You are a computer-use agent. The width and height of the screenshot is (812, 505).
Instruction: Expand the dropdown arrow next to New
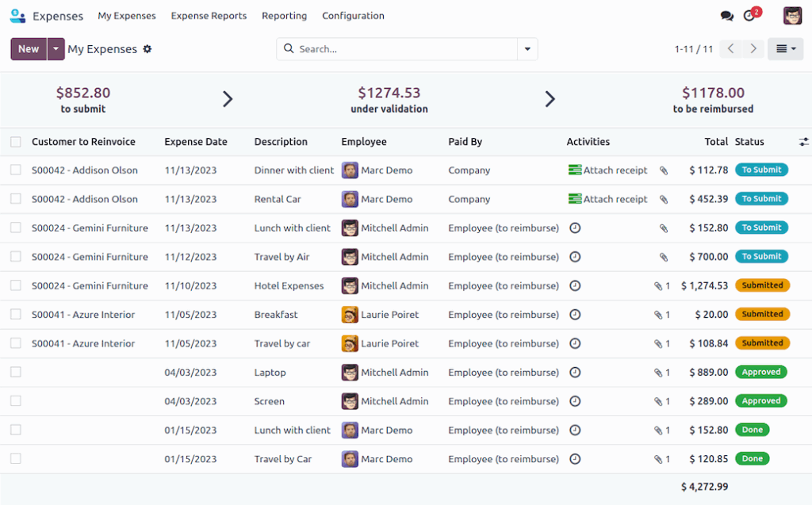[56, 48]
